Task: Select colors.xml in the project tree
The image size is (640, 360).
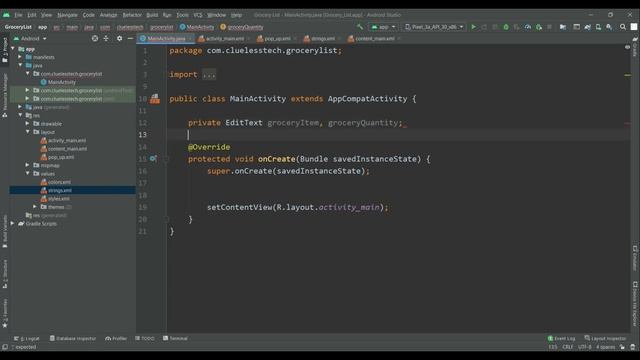Action: click(59, 182)
